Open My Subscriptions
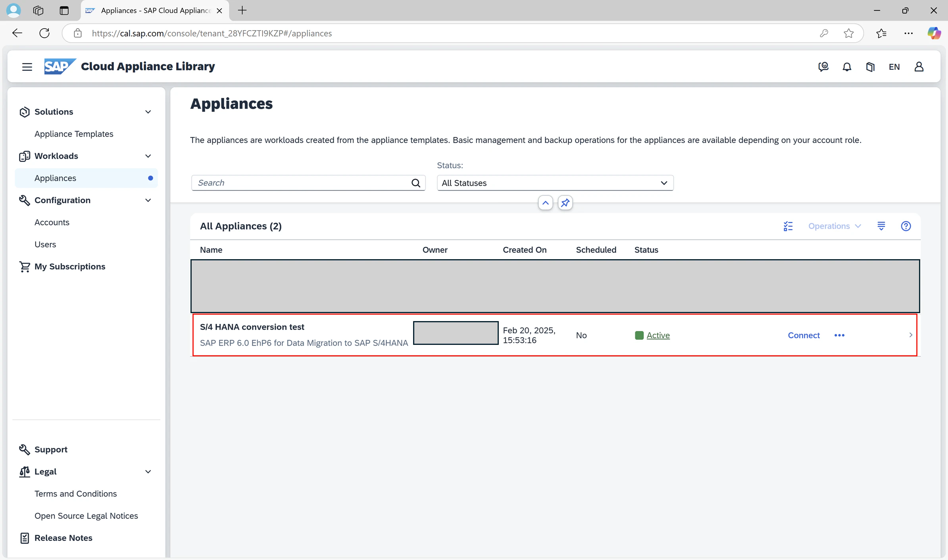The image size is (948, 560). click(x=70, y=267)
